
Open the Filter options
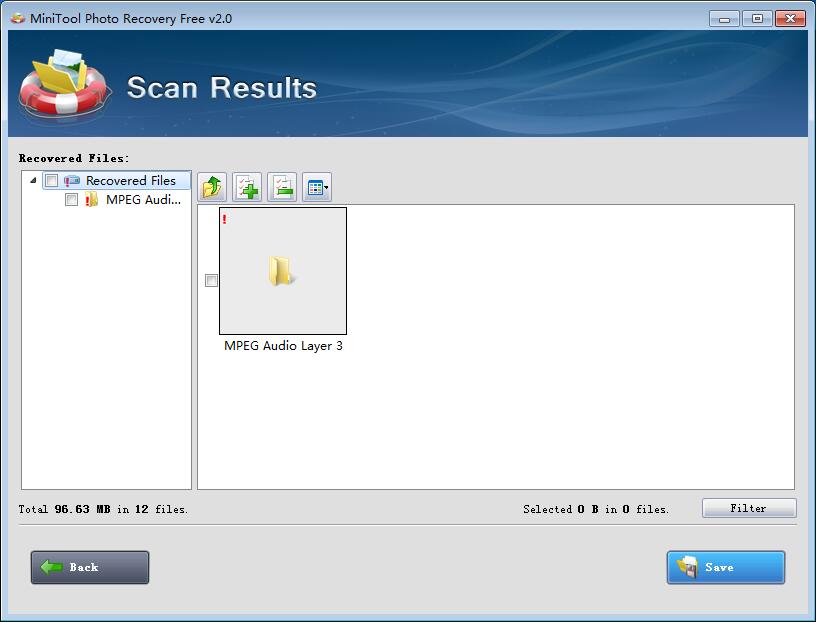click(749, 508)
